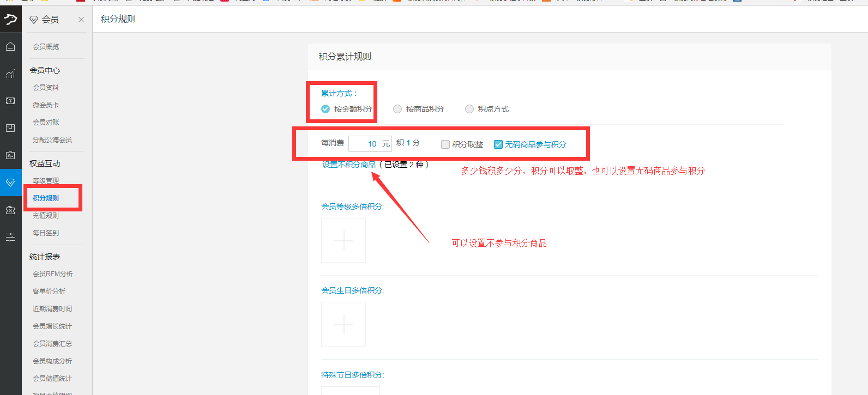Open 会员消费汇总 report
The width and height of the screenshot is (868, 395).
point(52,344)
